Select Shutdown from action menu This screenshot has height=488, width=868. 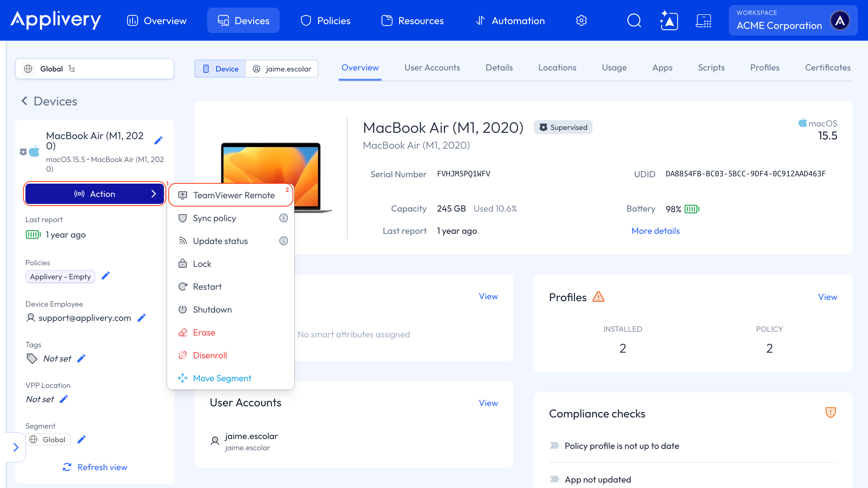(x=231, y=310)
